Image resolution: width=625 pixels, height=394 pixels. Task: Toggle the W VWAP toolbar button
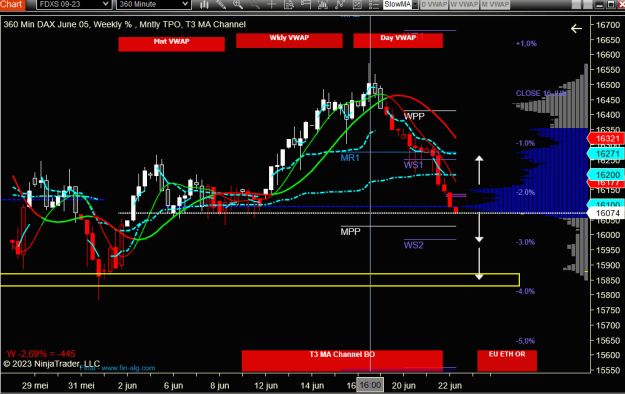(464, 4)
